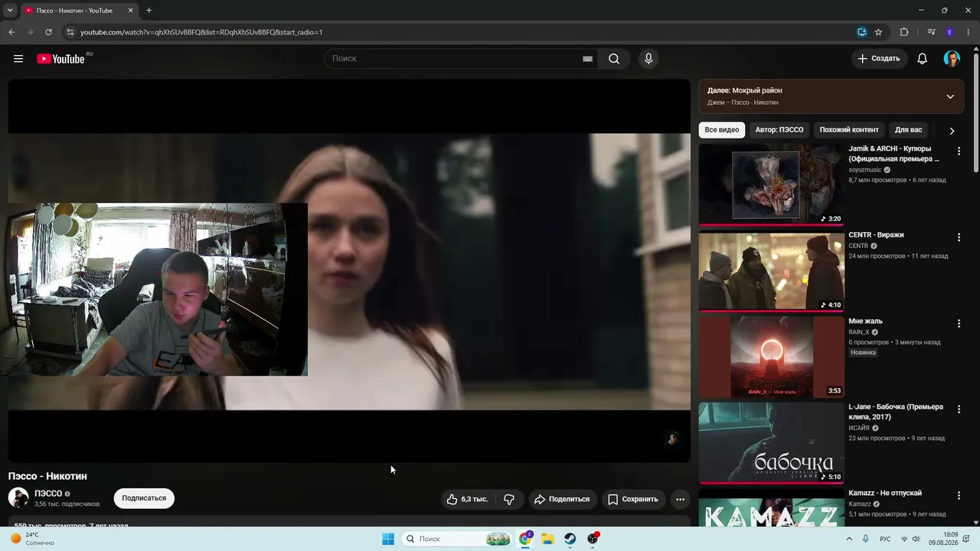Open options for Jamik & ARCHI - Купюры

tap(959, 152)
